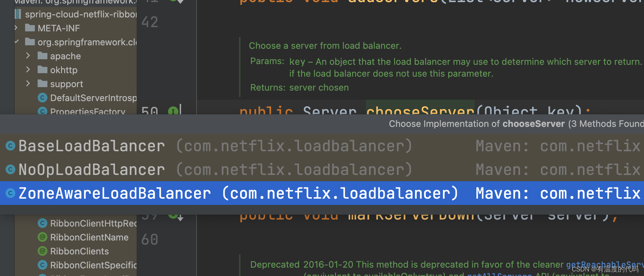Image resolution: width=644 pixels, height=276 pixels.
Task: Select apache folder in project tree
Action: tap(65, 56)
